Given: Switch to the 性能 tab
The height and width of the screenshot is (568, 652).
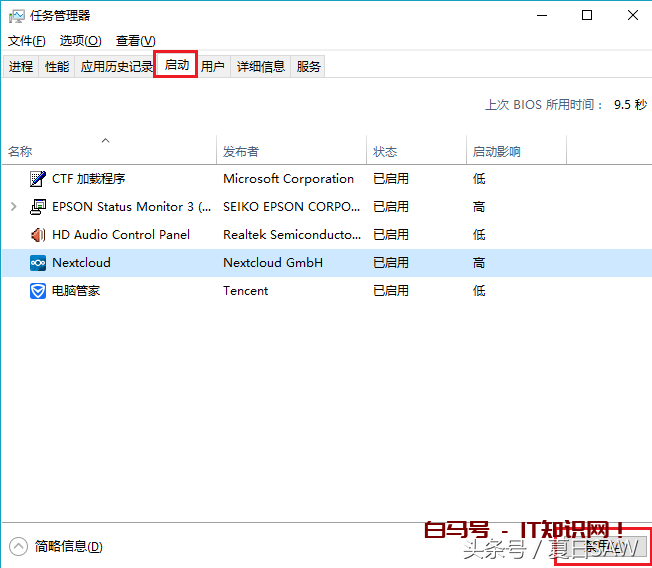Looking at the screenshot, I should pos(57,67).
